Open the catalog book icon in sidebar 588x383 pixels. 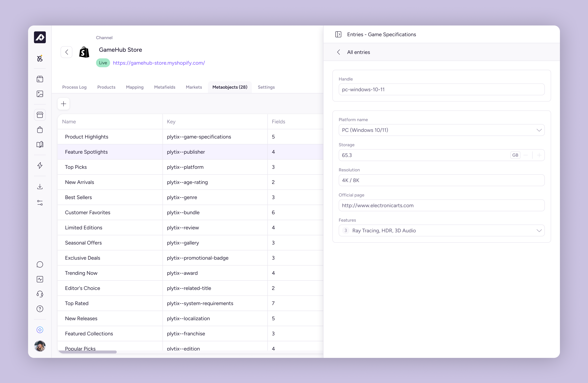[x=40, y=145]
